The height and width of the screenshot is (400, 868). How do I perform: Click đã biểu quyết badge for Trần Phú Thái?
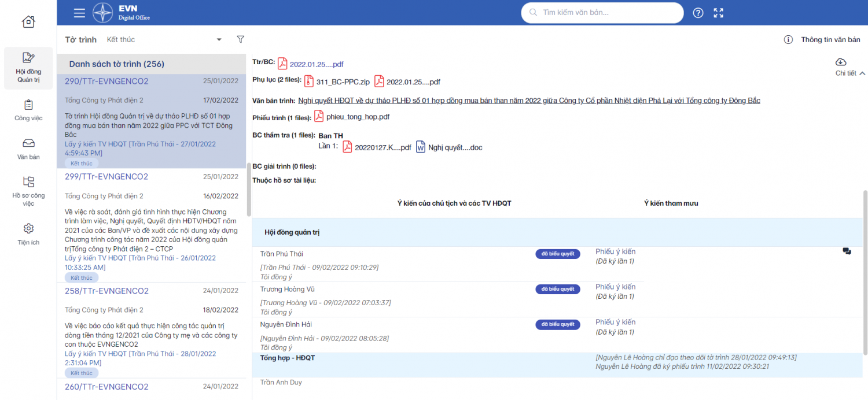click(558, 254)
